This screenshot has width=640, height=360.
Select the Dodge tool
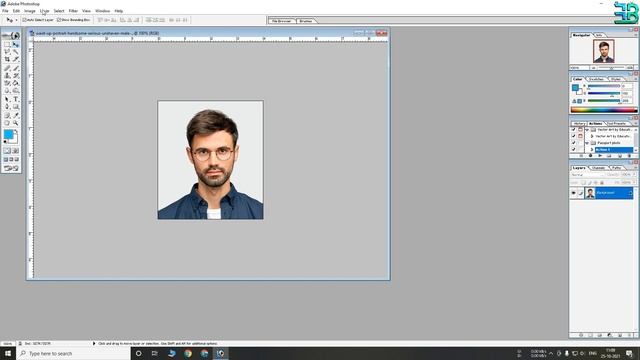tap(16, 91)
